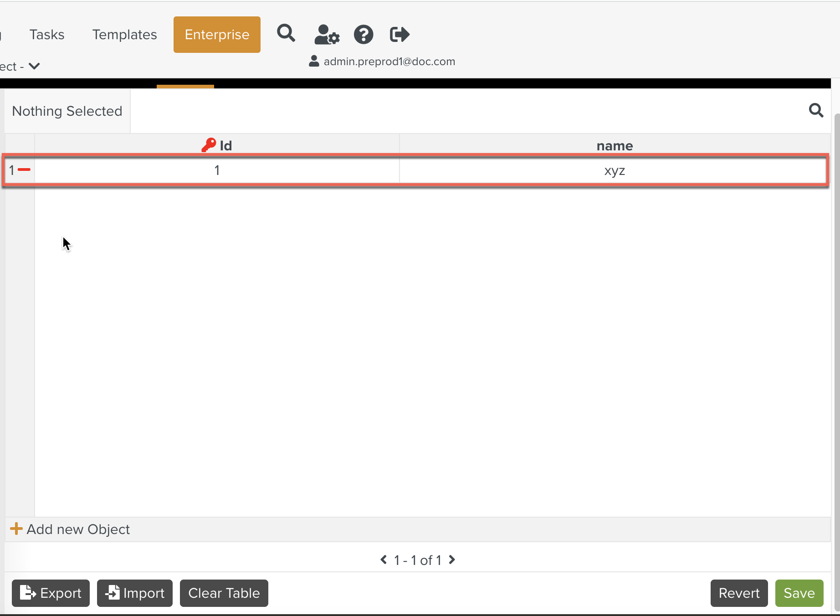The image size is (840, 616).
Task: Open the help question mark icon
Action: click(364, 35)
